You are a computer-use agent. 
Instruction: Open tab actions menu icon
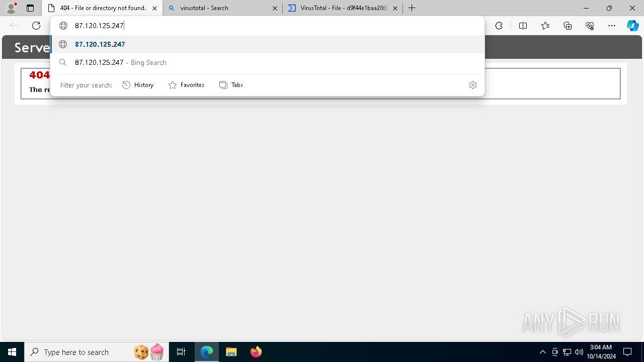pos(30,8)
